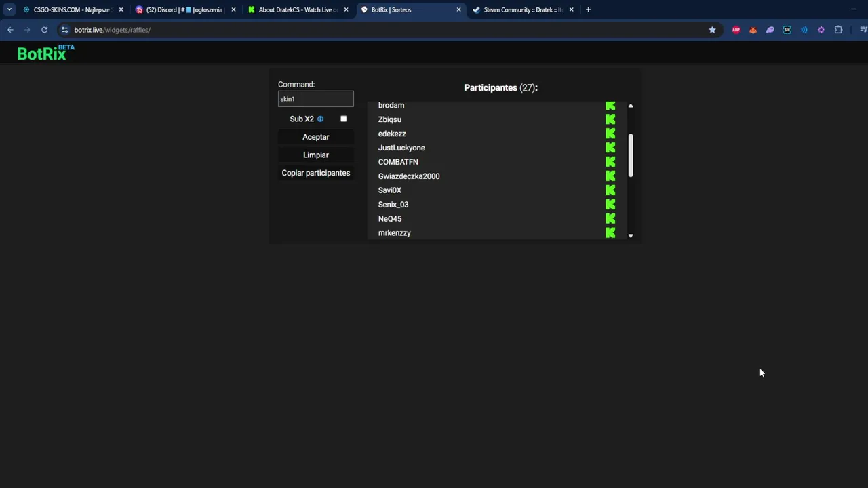Select participant name NeQ45

click(390, 219)
